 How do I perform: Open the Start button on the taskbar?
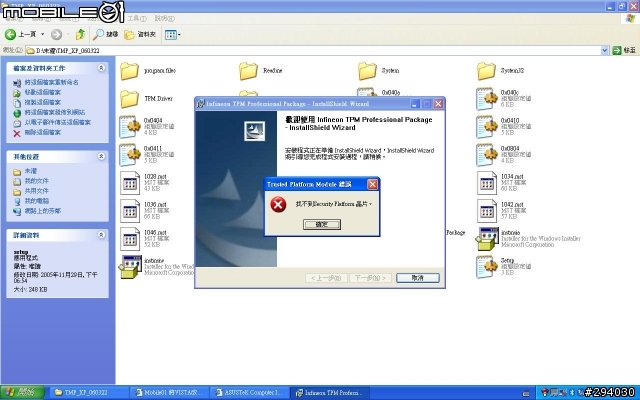22,393
